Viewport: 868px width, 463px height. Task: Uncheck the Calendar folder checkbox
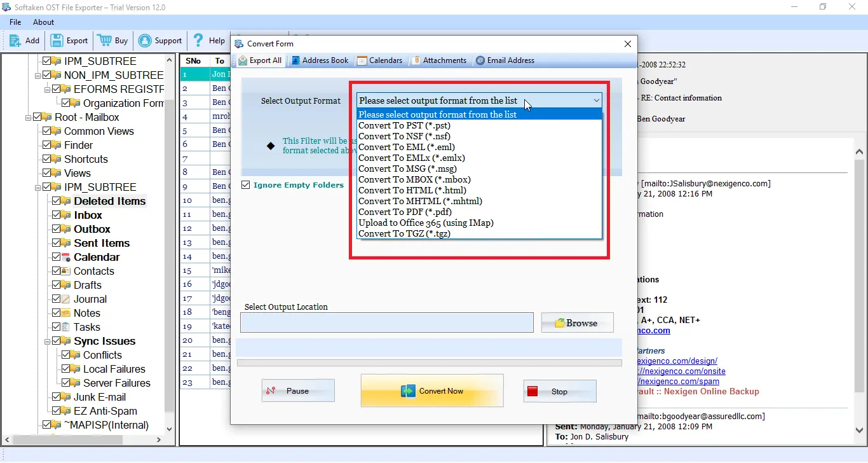(x=57, y=257)
